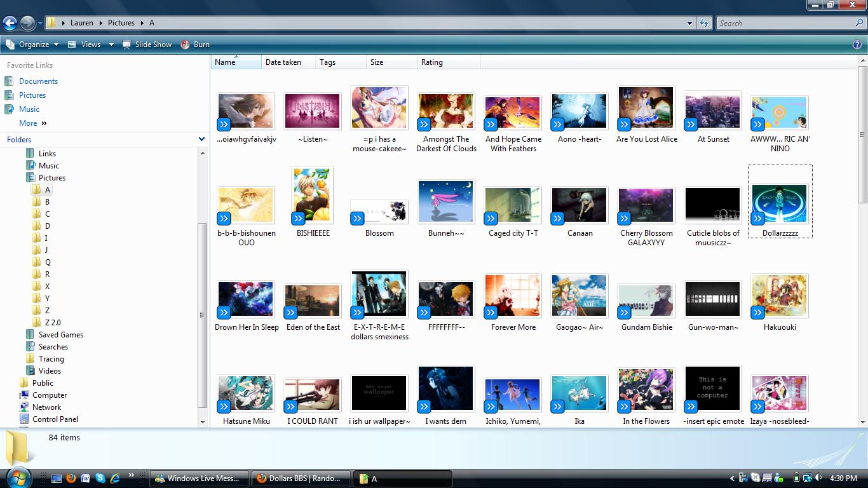868x488 pixels.
Task: Select the BISHIEEEE image thumbnail
Action: click(313, 196)
